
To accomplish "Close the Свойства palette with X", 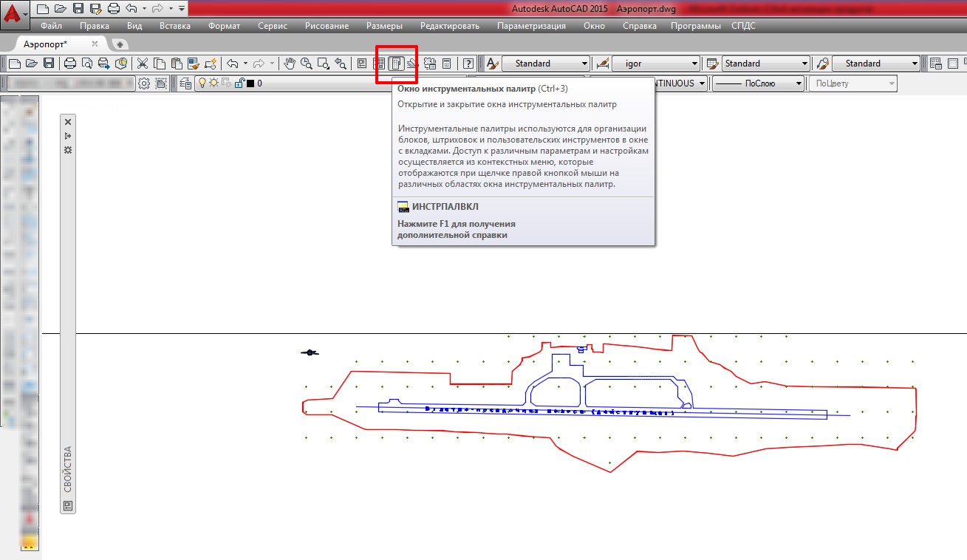I will (68, 122).
